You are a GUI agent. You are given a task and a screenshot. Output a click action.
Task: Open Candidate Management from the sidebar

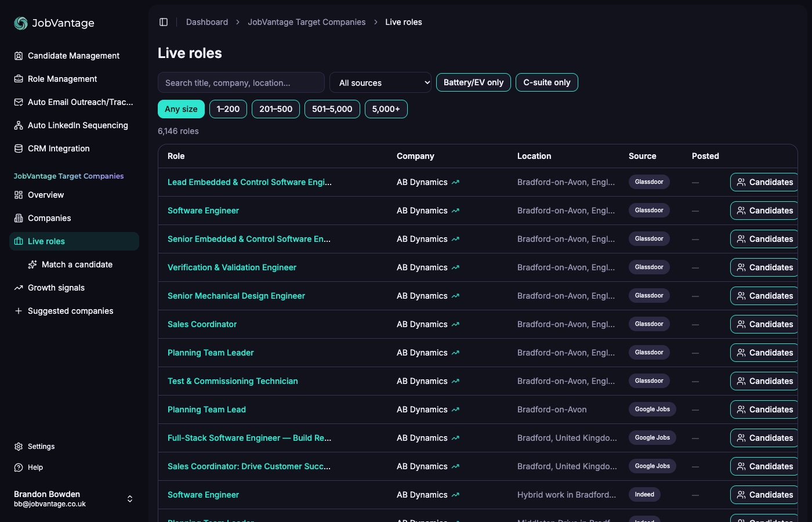tap(74, 56)
